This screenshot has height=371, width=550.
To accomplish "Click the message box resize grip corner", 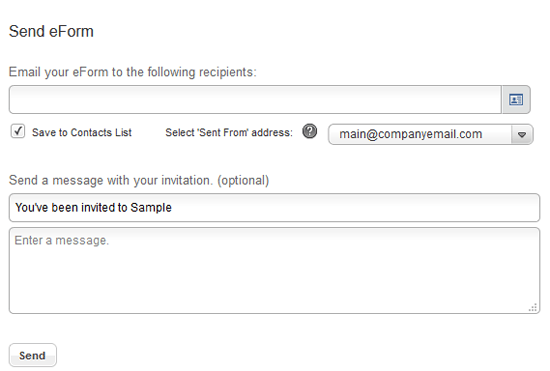I will 533,308.
